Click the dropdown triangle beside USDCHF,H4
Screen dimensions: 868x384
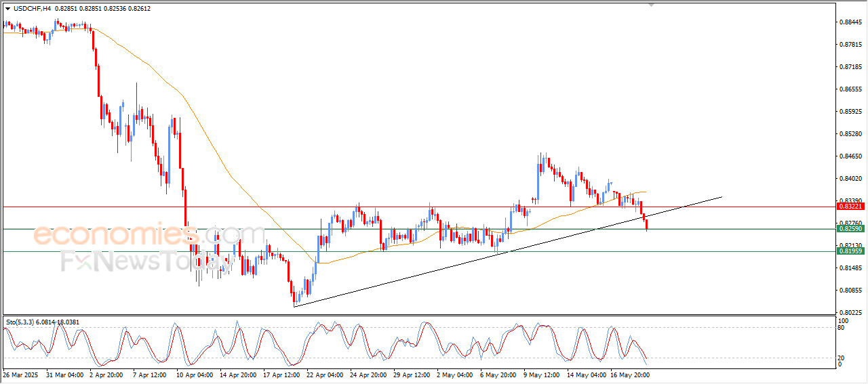(x=8, y=8)
